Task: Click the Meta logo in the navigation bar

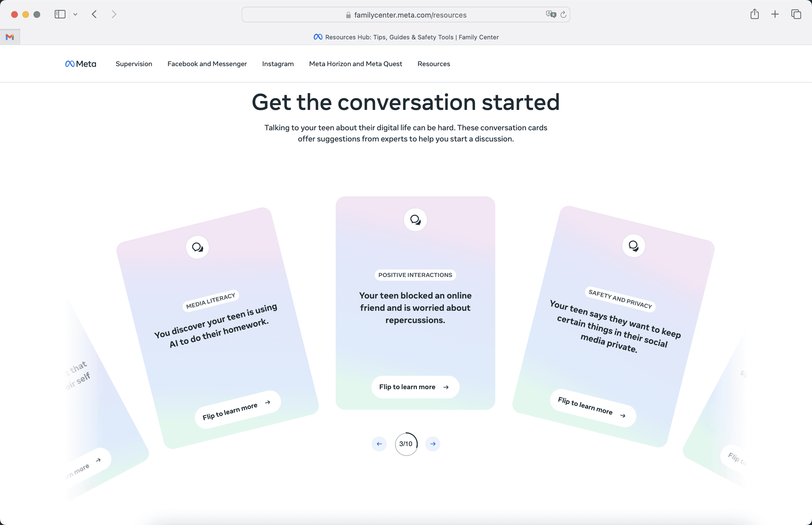Action: (x=80, y=64)
